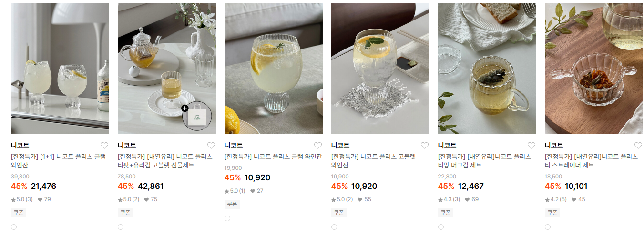This screenshot has width=644, height=236.
Task: Click the 쿠폰 badge under 42,861 item
Action: pos(125,213)
